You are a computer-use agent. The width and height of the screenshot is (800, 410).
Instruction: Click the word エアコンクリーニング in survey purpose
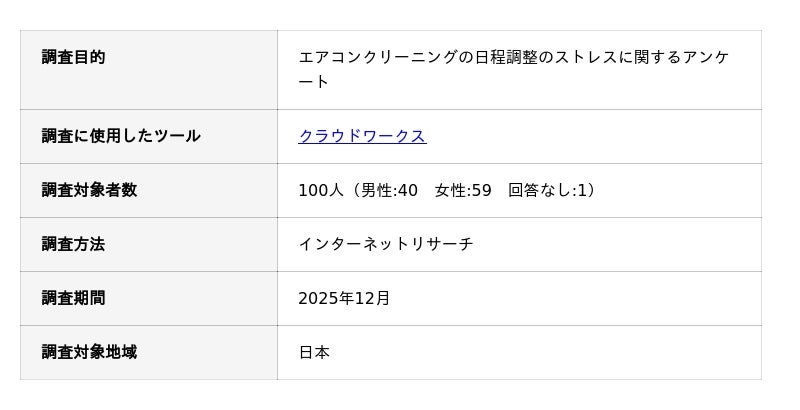378,58
